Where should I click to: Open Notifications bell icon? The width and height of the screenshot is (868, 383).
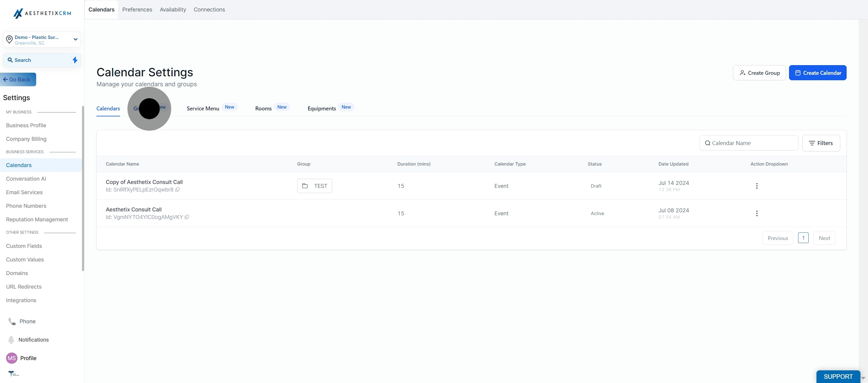[11, 340]
